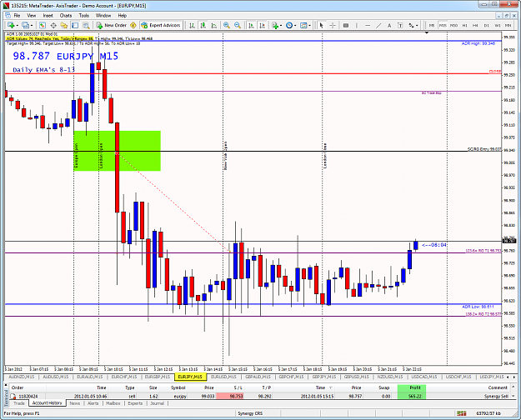
Task: Toggle the Expert Advisors button
Action: point(161,25)
